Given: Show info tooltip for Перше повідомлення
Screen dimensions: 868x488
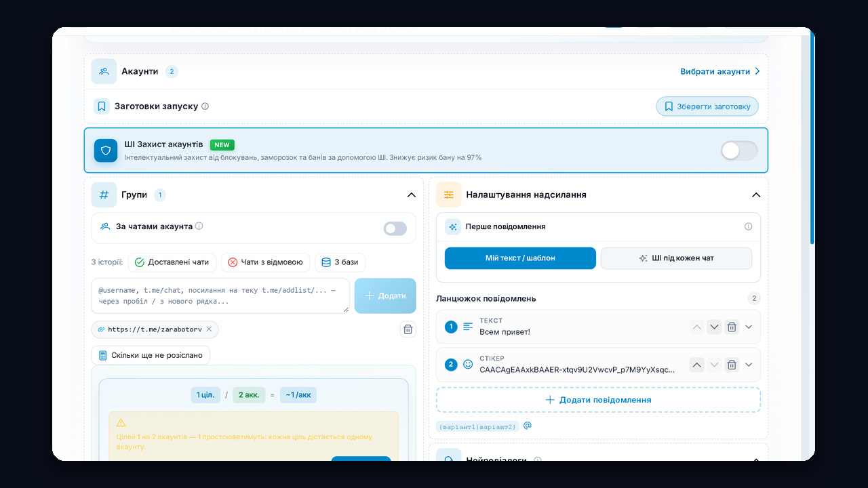Looking at the screenshot, I should pyautogui.click(x=749, y=226).
